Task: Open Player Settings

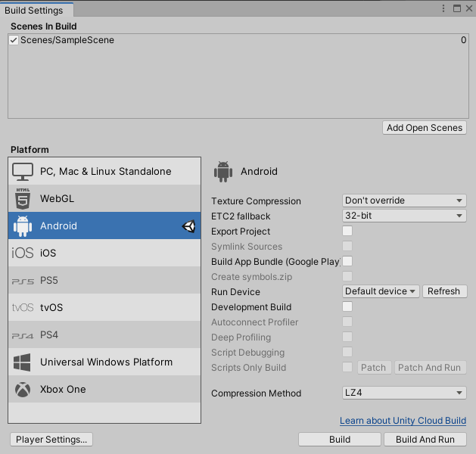Action: tap(51, 440)
